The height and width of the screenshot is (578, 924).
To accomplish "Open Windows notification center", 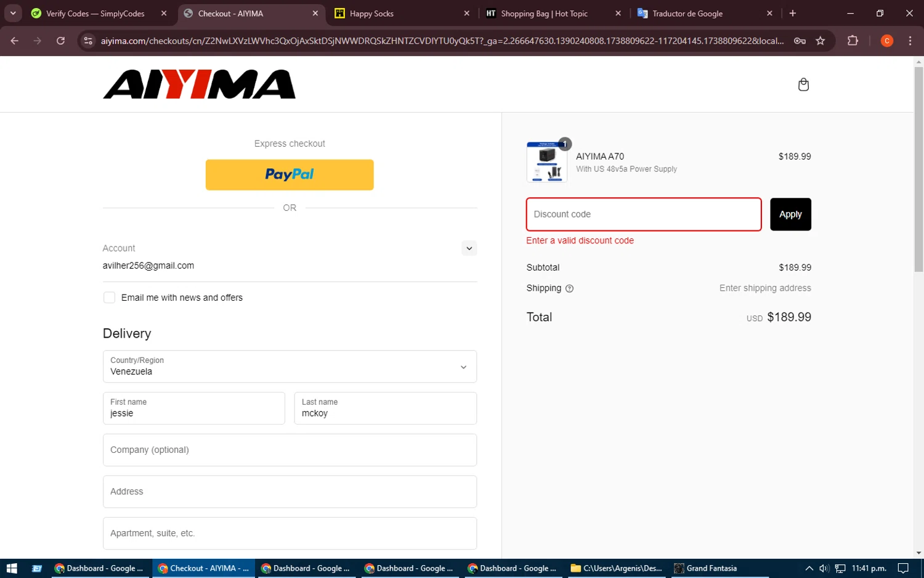I will click(903, 568).
